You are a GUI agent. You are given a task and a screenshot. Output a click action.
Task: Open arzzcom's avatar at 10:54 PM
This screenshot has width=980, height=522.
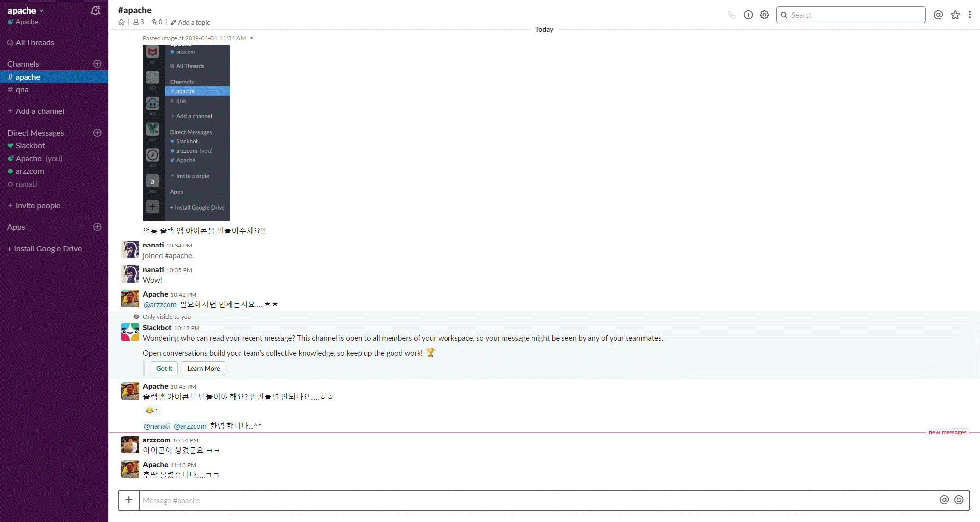130,444
